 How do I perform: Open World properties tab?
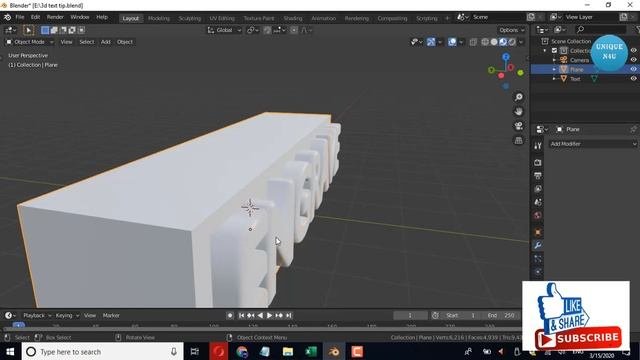click(x=538, y=216)
